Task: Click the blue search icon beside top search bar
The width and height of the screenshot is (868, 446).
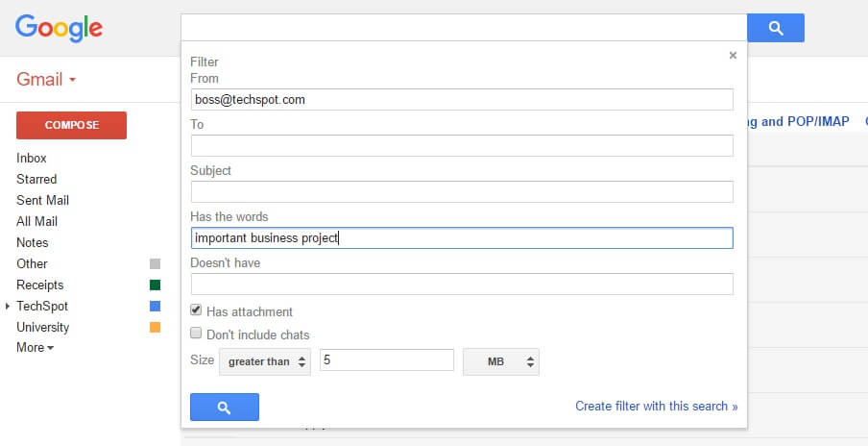Action: (x=776, y=28)
